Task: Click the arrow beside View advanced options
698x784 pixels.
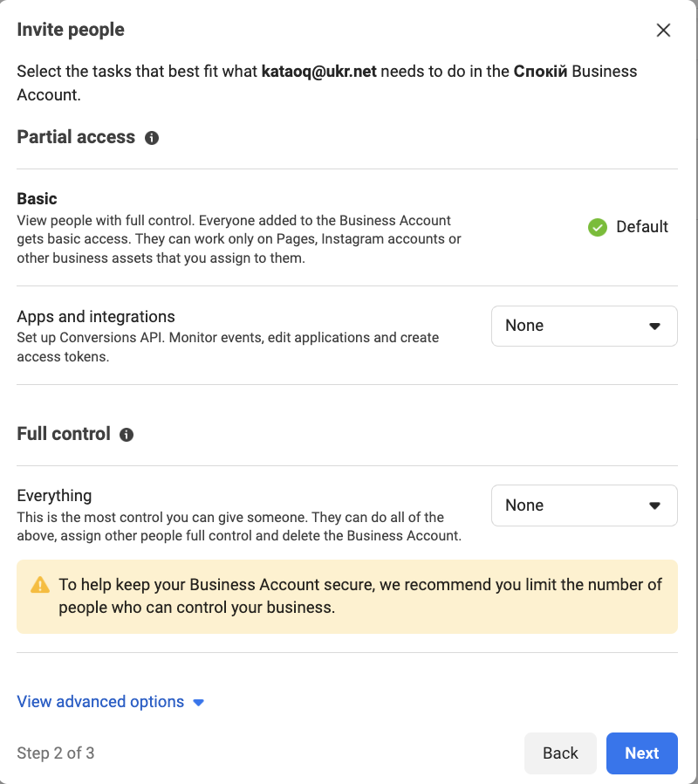Action: coord(198,703)
